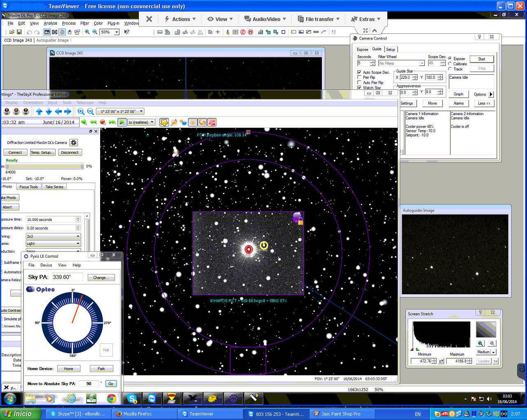Switch to Setup tab in Camera Control
Screen dimensions: 527x420
(391, 49)
